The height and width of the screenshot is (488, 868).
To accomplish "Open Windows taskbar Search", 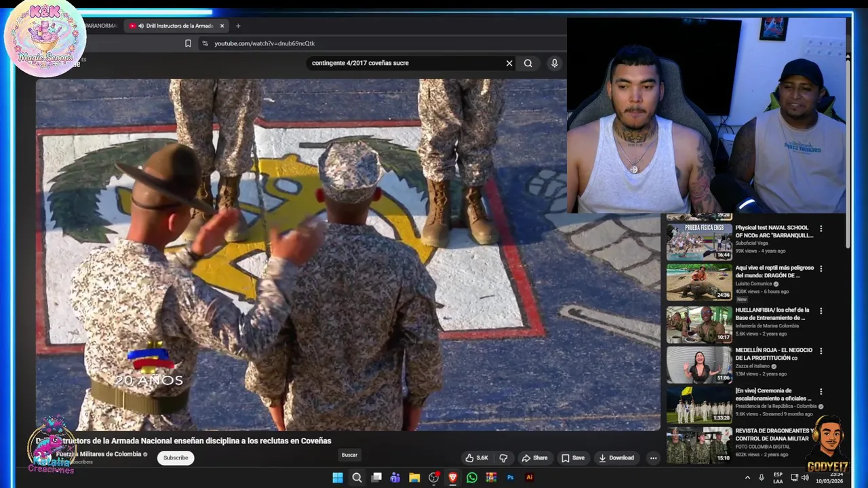I will tap(357, 478).
